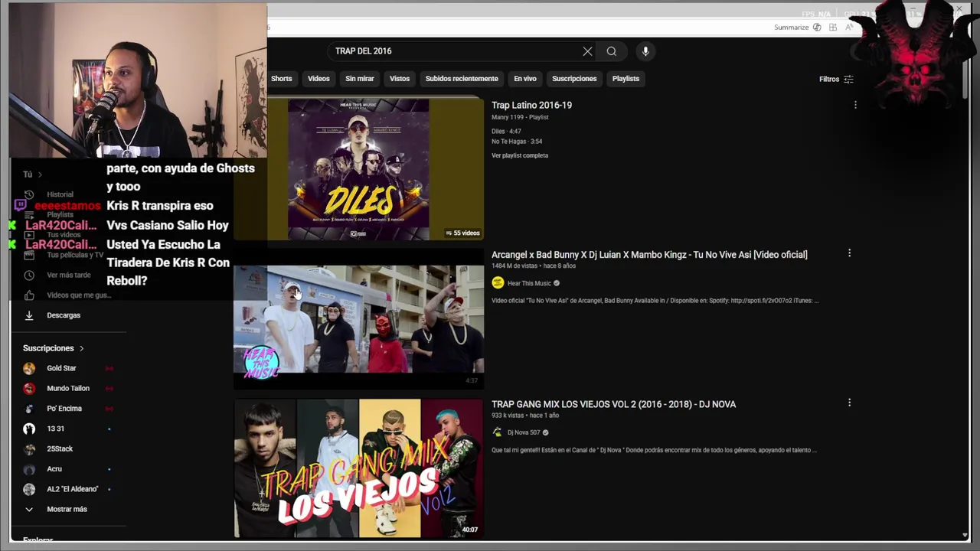Open Arcangel x Bad Bunny Tu No Vive Asi title
This screenshot has width=980, height=551.
649,255
